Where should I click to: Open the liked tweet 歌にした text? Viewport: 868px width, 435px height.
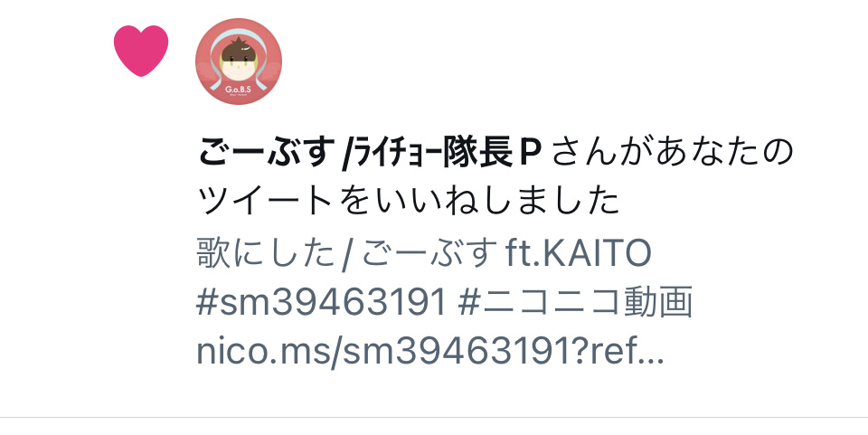point(266,253)
